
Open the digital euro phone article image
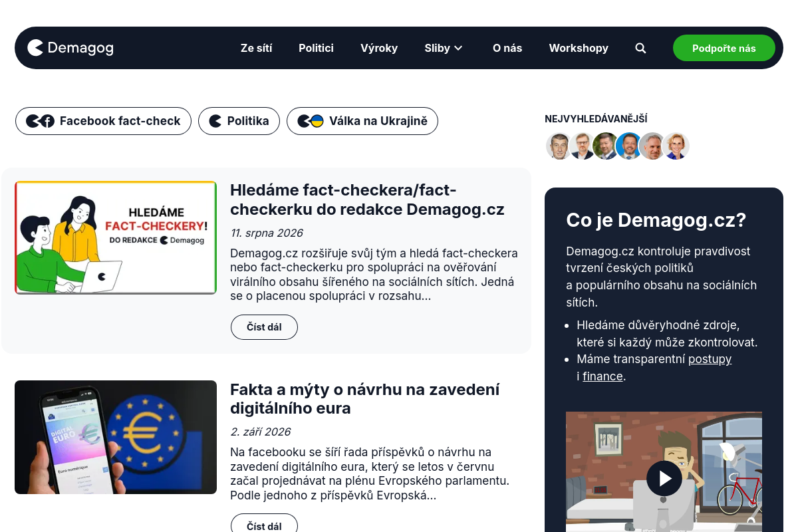point(116,437)
